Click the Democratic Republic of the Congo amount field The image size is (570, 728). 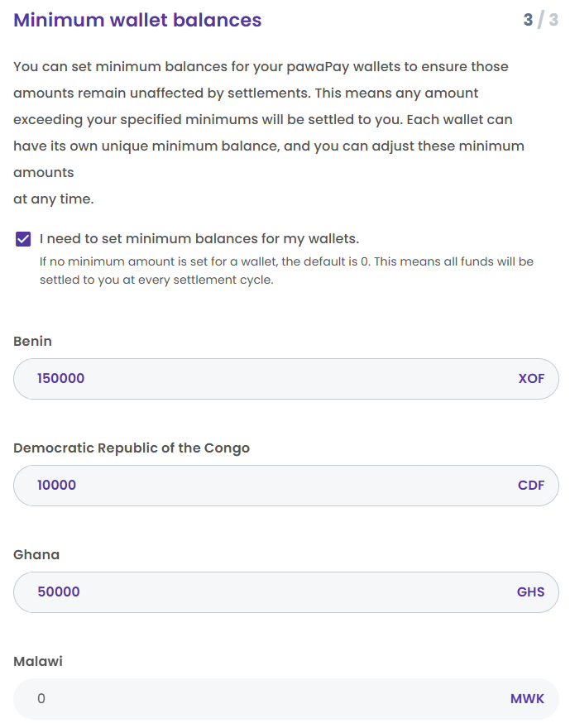tap(265, 486)
